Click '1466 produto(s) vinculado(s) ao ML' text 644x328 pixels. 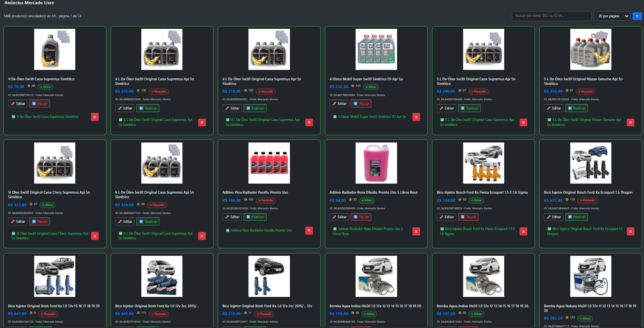pyautogui.click(x=30, y=16)
